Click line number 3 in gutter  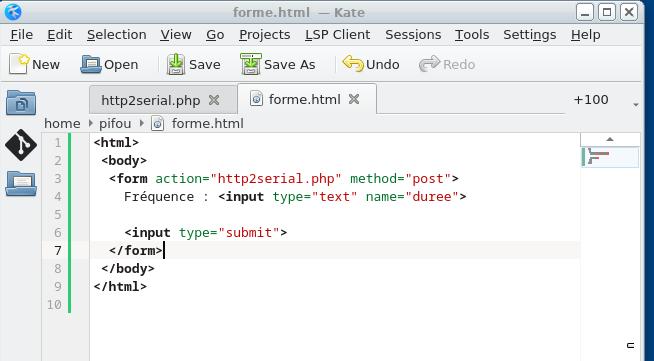click(x=58, y=179)
